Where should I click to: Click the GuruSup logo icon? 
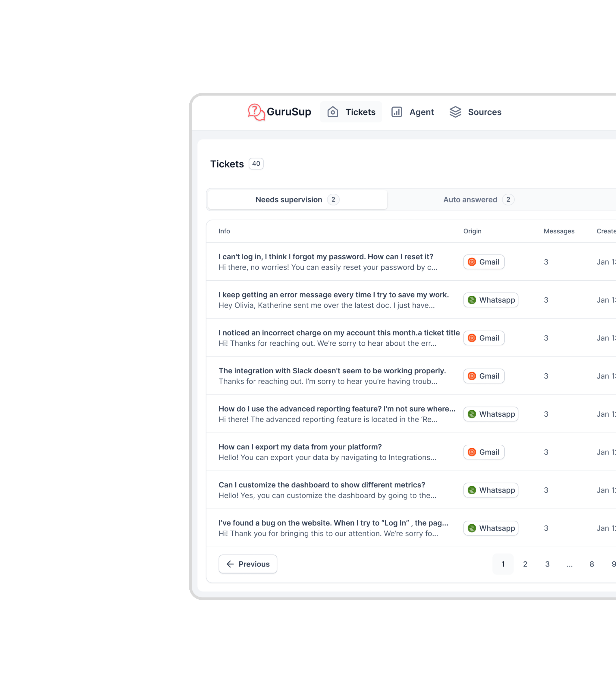[x=256, y=112]
